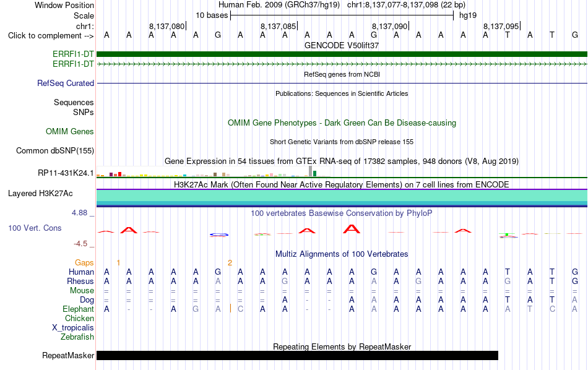Click 'Click to complement -->' to complement bases

[x=51, y=36]
